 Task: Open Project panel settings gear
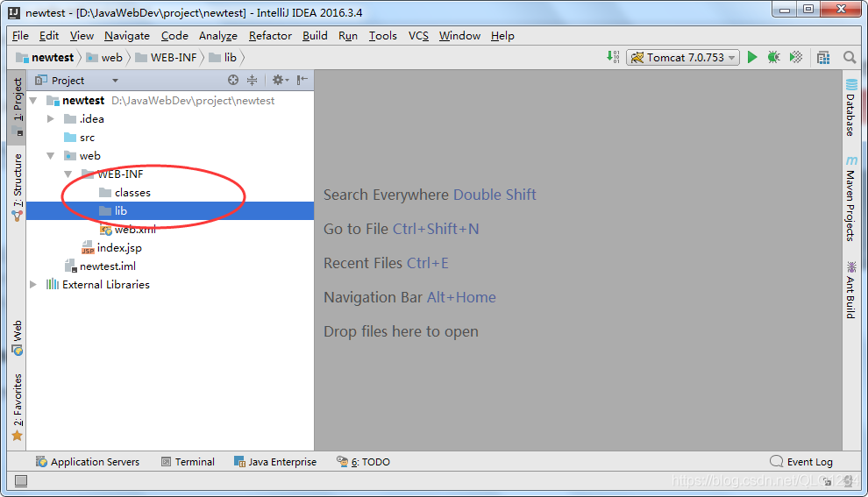280,81
